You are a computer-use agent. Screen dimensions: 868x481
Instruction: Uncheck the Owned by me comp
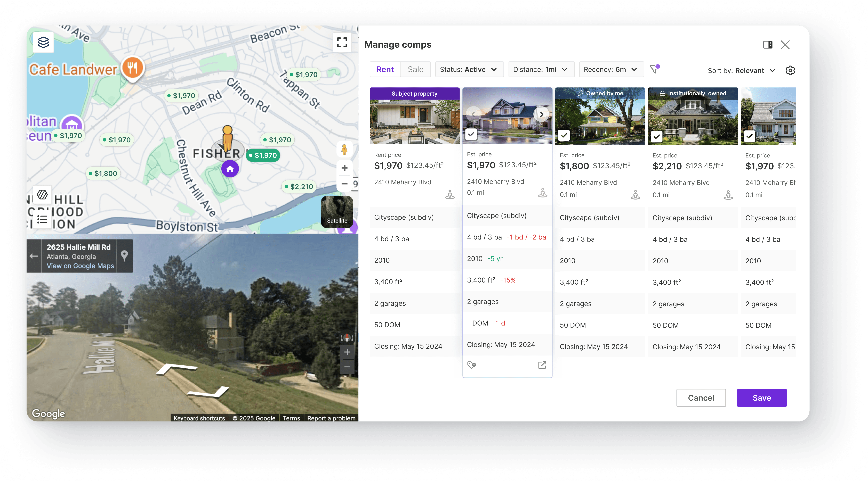[564, 135]
